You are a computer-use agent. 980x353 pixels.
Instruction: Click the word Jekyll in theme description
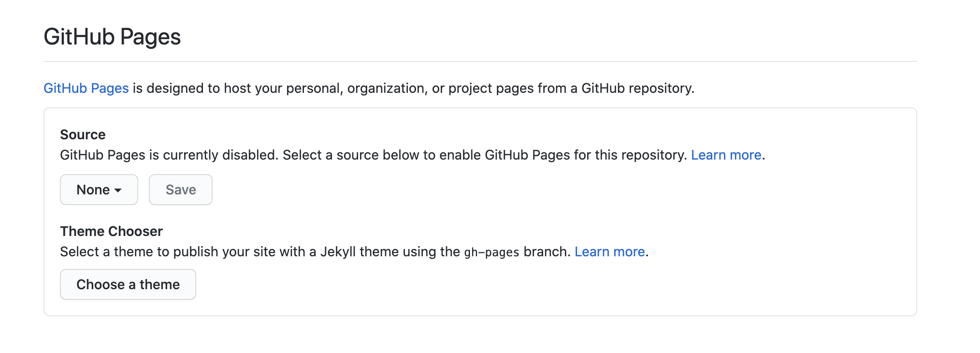338,251
